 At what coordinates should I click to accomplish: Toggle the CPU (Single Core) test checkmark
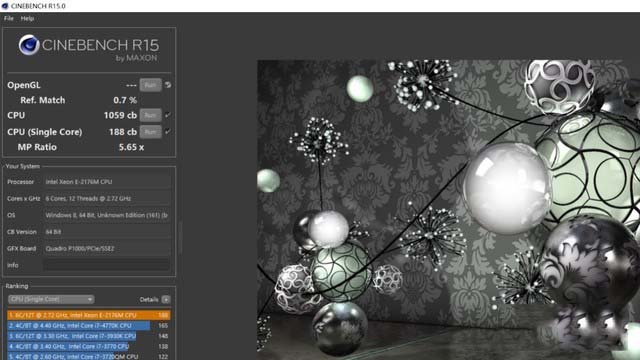[x=168, y=132]
